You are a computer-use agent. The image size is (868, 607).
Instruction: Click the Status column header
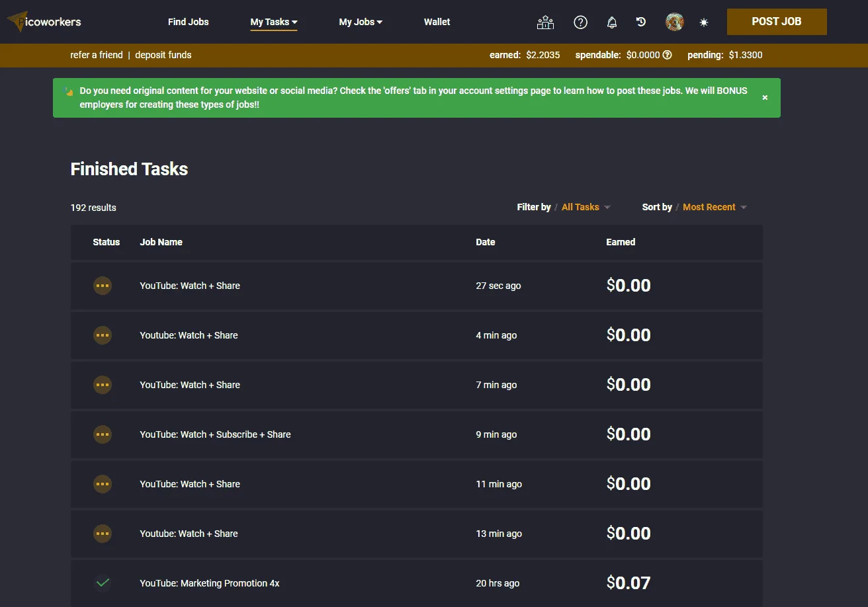click(107, 242)
